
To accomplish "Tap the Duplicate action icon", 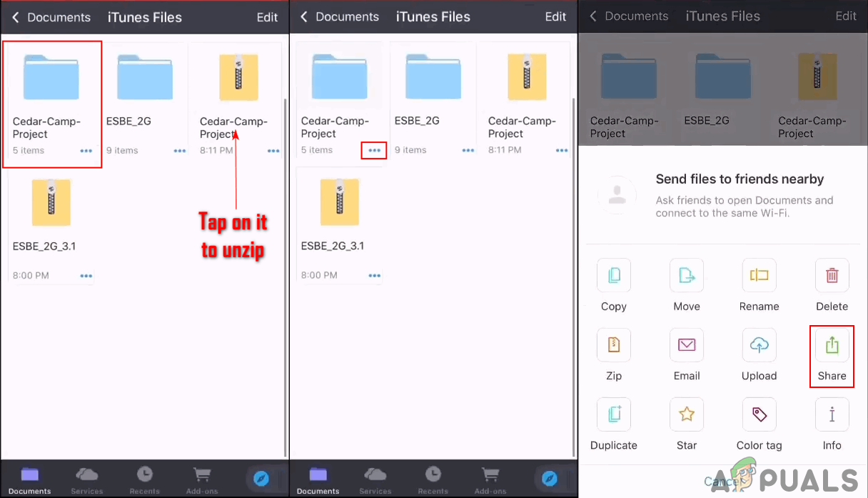I will (x=613, y=414).
